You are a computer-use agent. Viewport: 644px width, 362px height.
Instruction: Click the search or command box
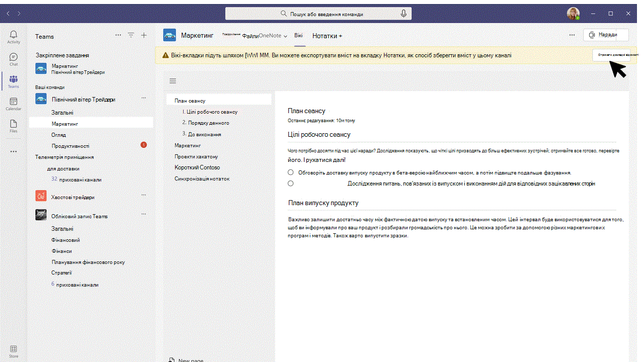point(318,14)
